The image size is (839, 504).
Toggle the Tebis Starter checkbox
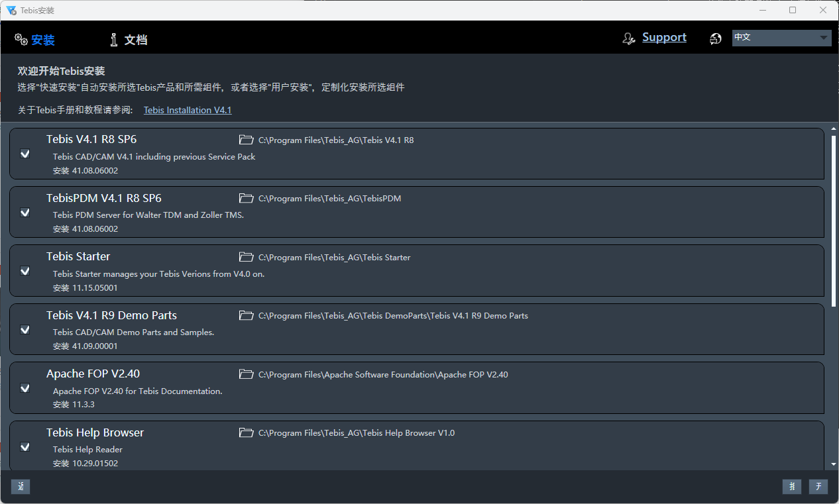25,271
